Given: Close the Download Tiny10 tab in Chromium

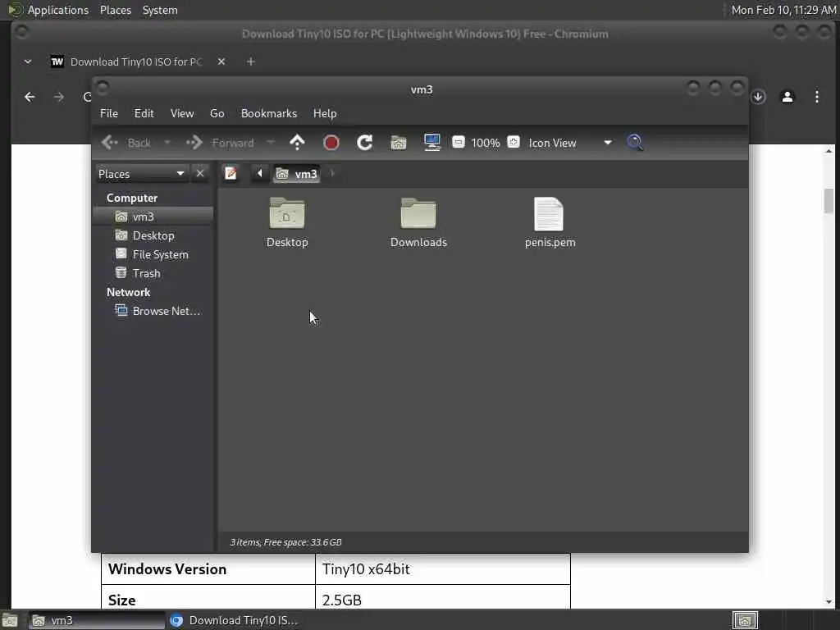Looking at the screenshot, I should click(x=221, y=62).
